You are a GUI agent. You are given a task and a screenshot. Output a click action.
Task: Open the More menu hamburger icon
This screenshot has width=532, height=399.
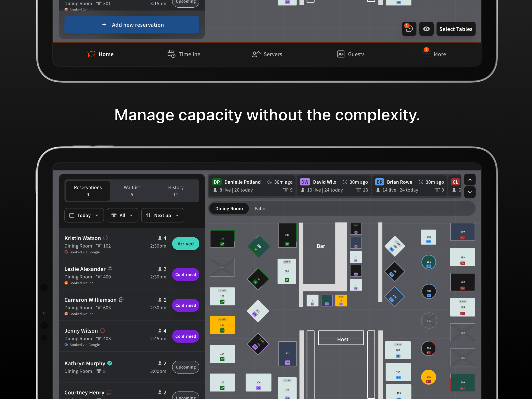426,54
